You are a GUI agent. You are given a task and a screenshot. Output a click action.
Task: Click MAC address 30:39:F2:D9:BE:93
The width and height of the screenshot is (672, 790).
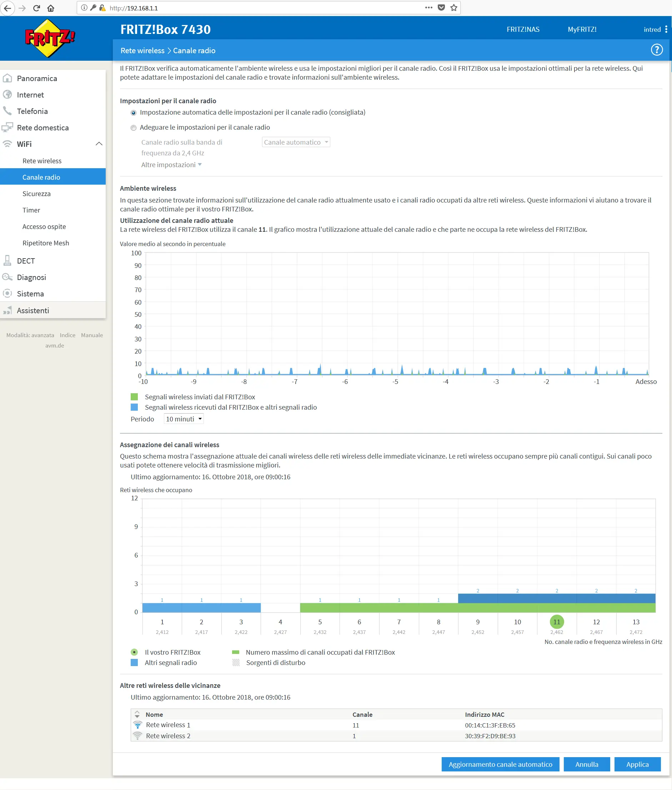(490, 736)
